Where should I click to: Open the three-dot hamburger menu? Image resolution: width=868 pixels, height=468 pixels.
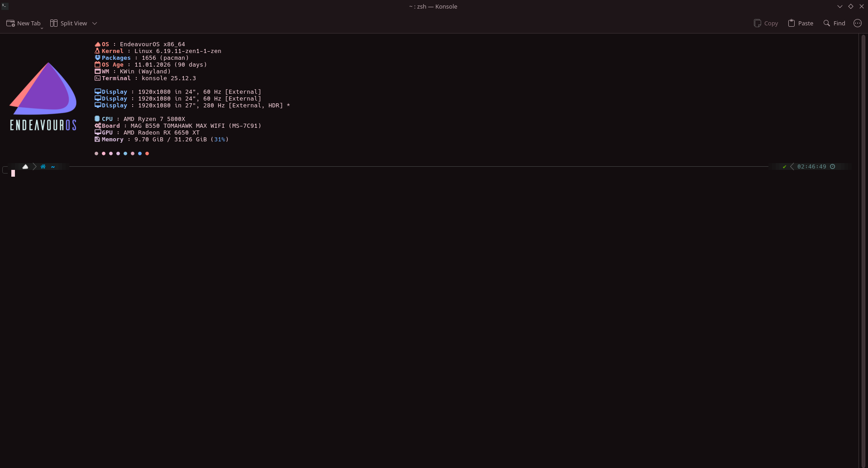(858, 23)
